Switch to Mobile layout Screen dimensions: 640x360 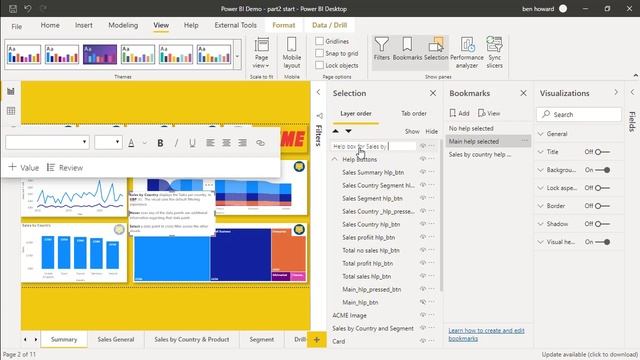click(x=291, y=53)
